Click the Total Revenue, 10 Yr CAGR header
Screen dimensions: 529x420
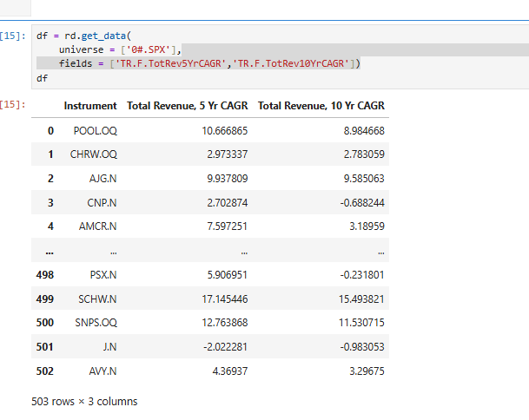pyautogui.click(x=321, y=106)
